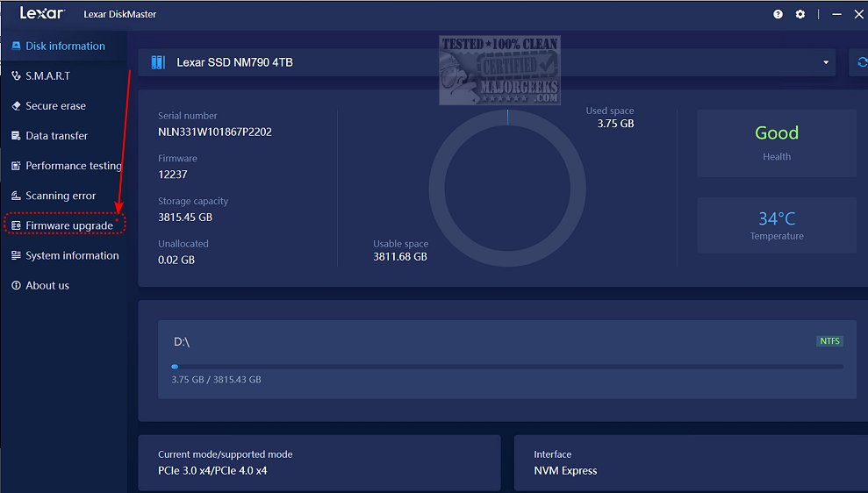View System information

click(x=64, y=255)
